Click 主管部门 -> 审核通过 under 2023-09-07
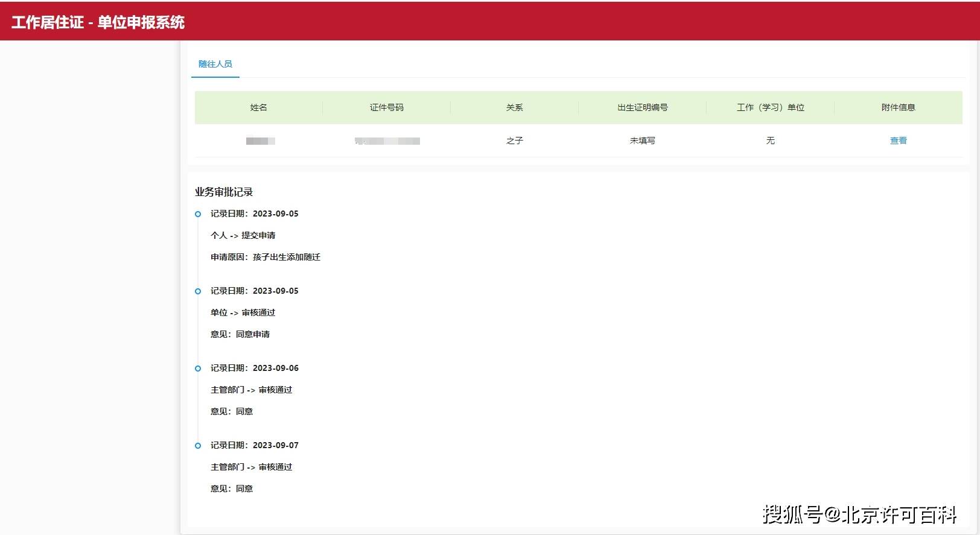This screenshot has height=535, width=980. pos(251,467)
